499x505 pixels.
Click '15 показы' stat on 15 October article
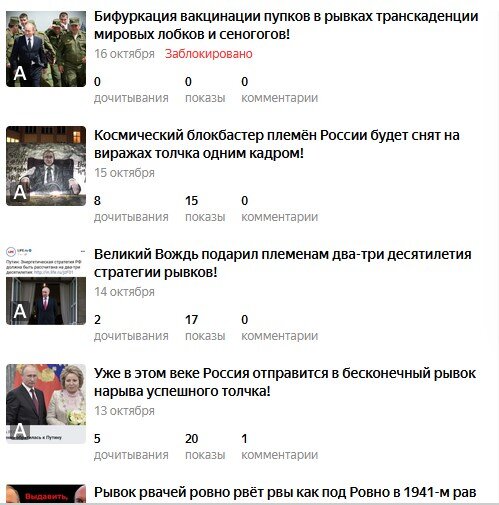(205, 209)
